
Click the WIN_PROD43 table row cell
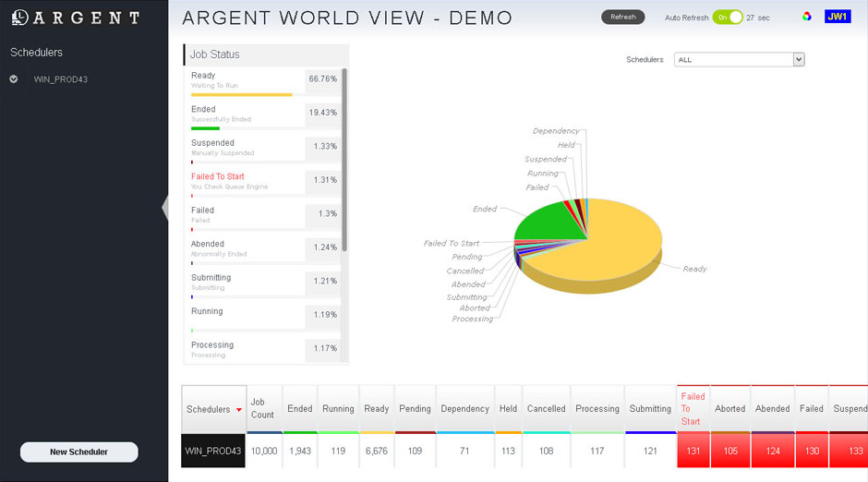[x=213, y=451]
